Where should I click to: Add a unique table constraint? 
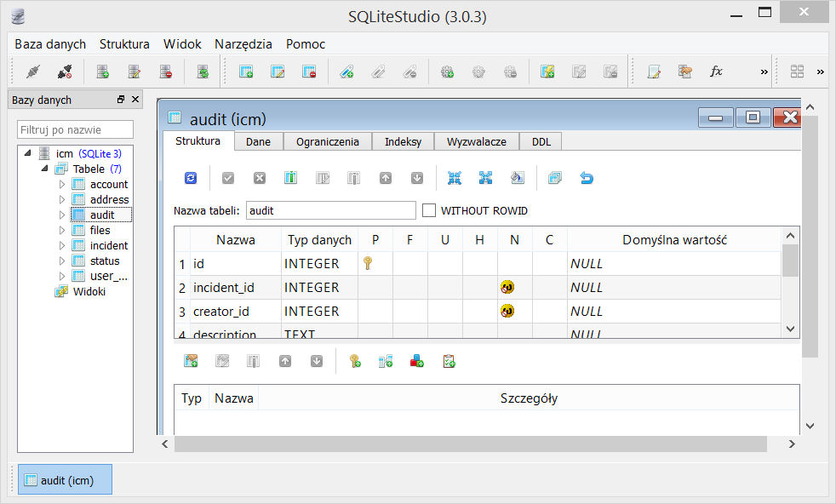(x=417, y=362)
